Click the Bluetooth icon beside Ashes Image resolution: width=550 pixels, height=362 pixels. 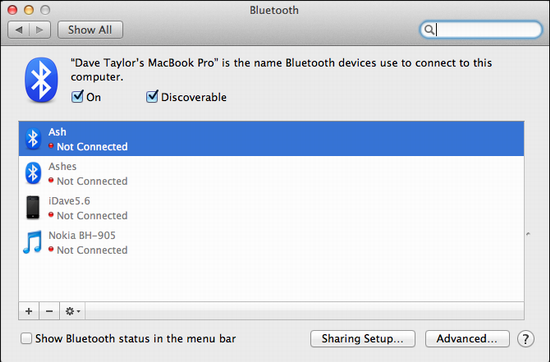[33, 173]
